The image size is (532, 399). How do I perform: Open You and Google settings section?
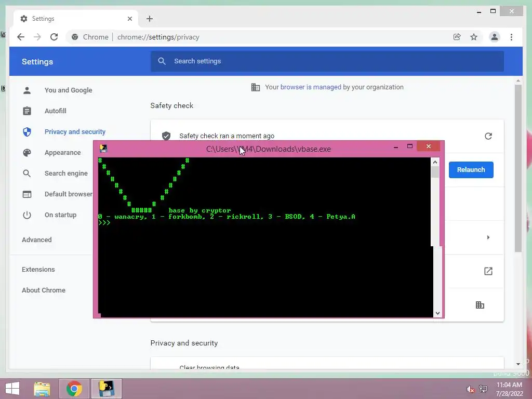click(x=68, y=90)
